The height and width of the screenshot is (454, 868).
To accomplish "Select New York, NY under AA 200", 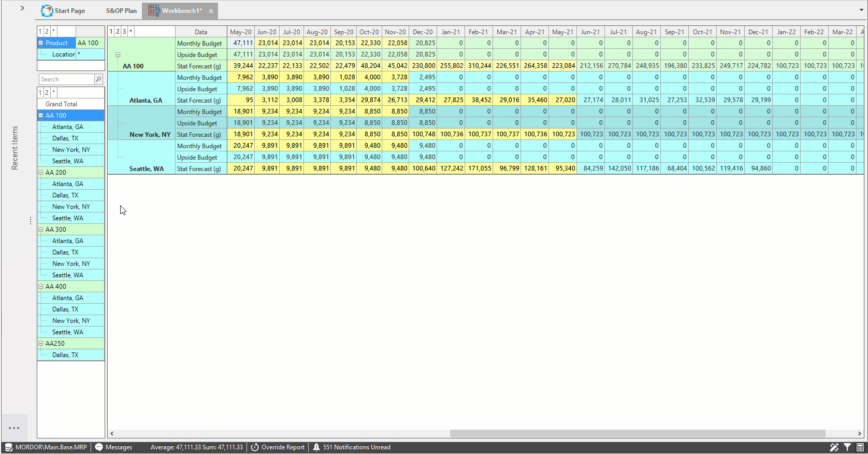I will point(71,207).
